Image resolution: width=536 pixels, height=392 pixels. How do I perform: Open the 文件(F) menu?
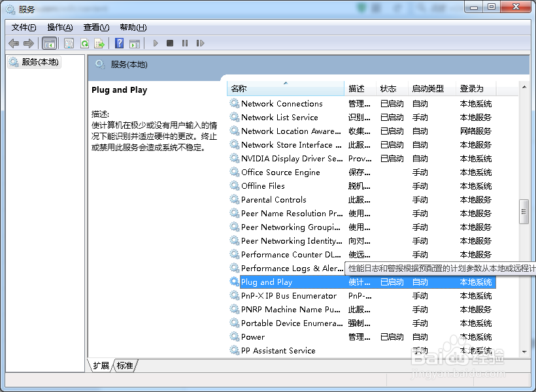24,27
